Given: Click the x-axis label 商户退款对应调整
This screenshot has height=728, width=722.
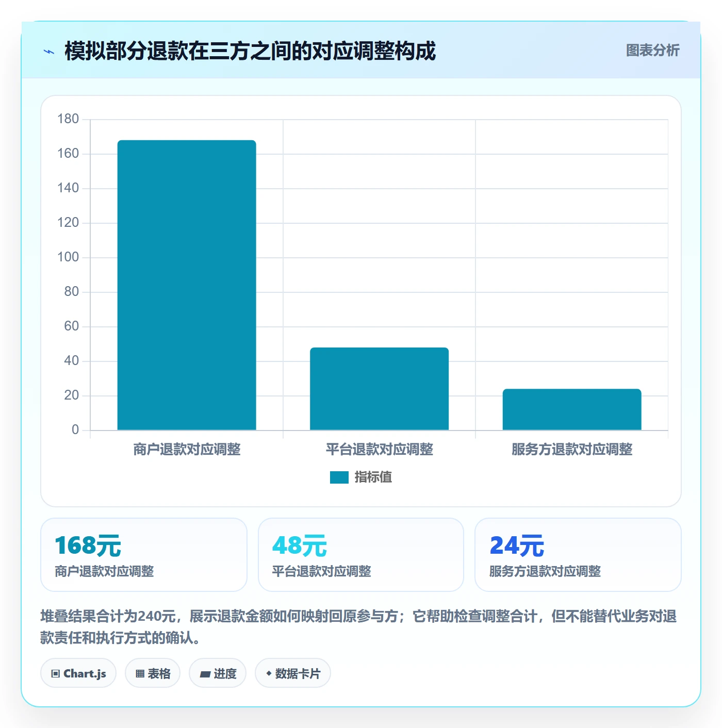Looking at the screenshot, I should click(187, 450).
